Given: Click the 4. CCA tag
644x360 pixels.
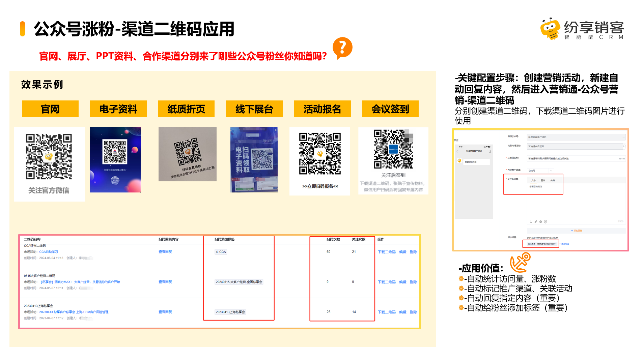Looking at the screenshot, I should pyautogui.click(x=221, y=252).
